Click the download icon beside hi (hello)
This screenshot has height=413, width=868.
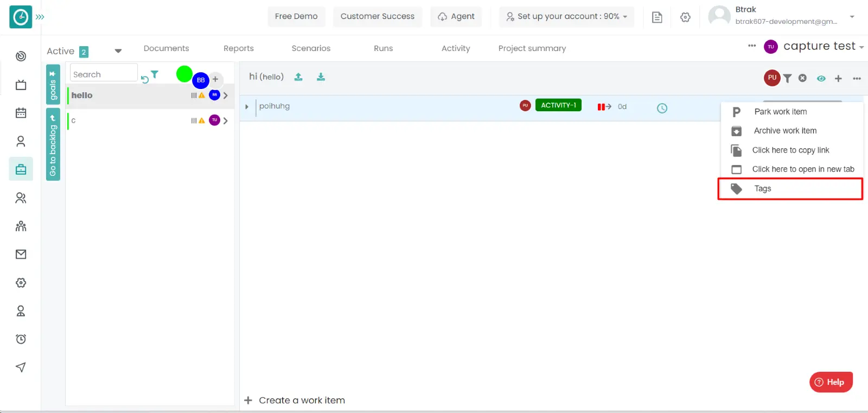(x=321, y=77)
